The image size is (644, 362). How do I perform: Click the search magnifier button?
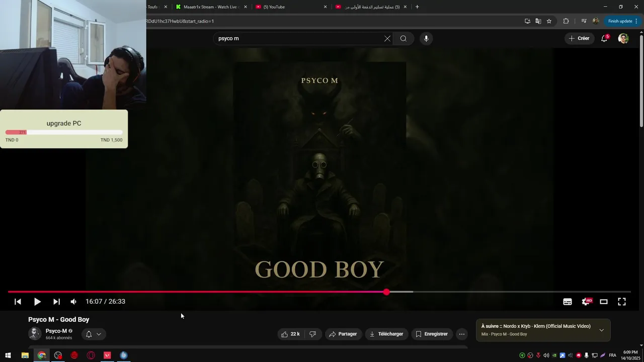(x=404, y=39)
